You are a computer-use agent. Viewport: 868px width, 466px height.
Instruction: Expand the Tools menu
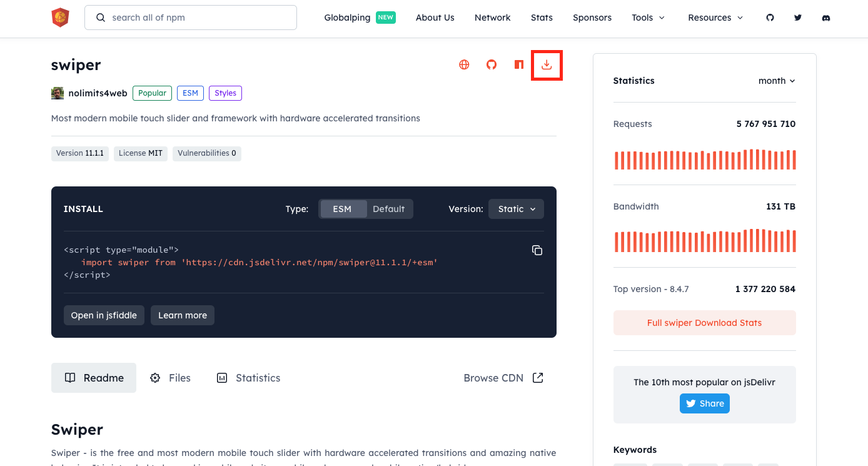click(648, 18)
